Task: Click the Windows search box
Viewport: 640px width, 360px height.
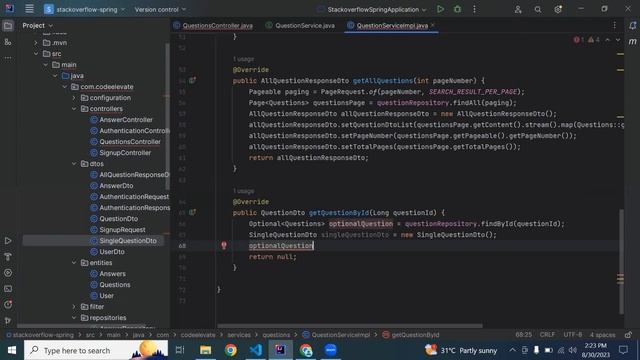Action: [96, 350]
